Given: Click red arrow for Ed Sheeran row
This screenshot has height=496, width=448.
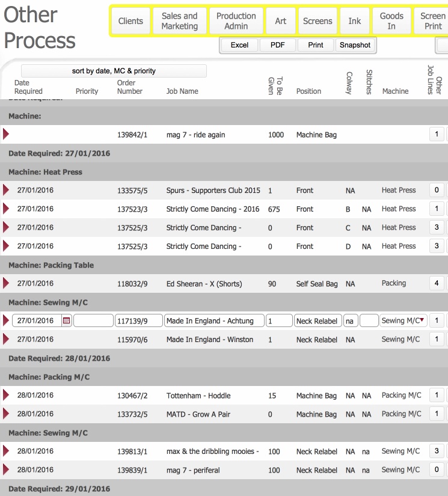Looking at the screenshot, I should coord(6,283).
